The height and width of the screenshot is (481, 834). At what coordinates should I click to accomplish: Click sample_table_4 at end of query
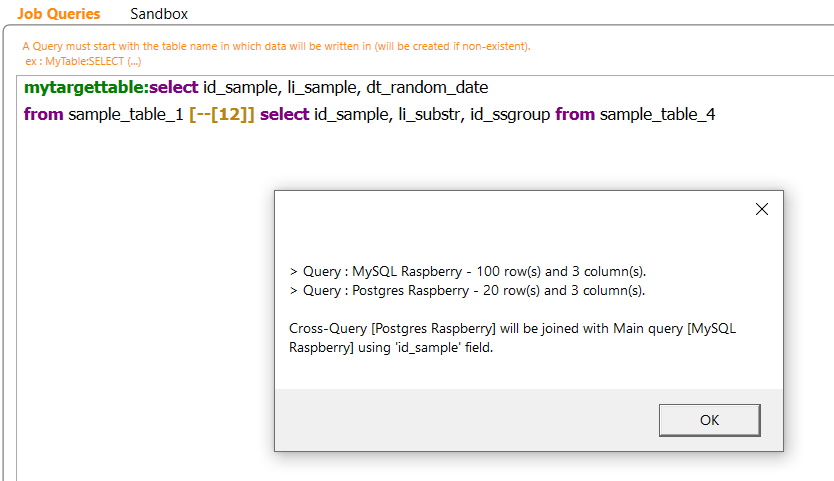tap(657, 114)
